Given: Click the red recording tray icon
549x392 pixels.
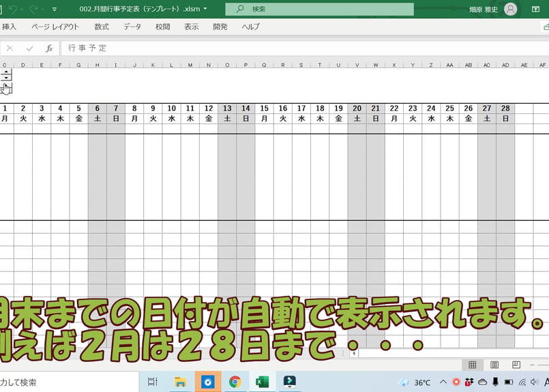Looking at the screenshot, I should tap(456, 382).
